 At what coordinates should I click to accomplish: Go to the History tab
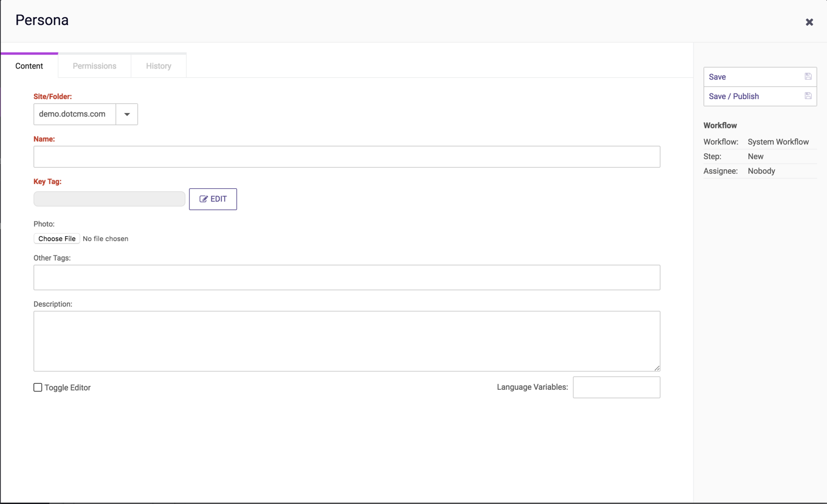[159, 66]
